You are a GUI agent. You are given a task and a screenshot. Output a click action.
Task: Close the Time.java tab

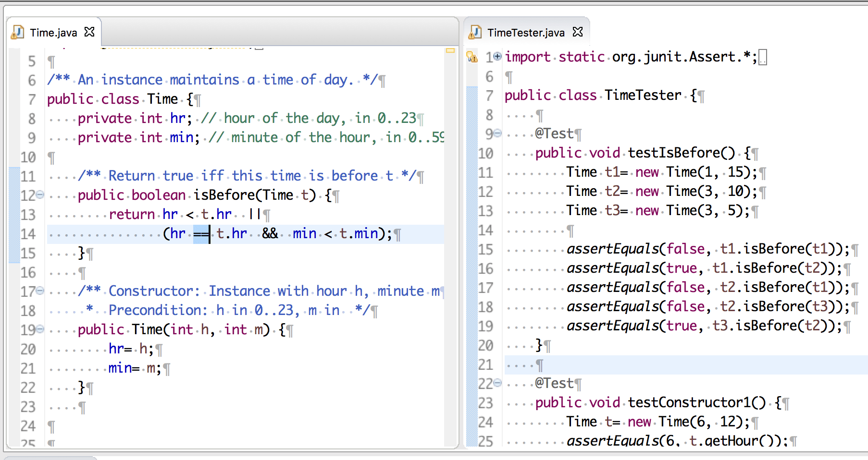(89, 32)
